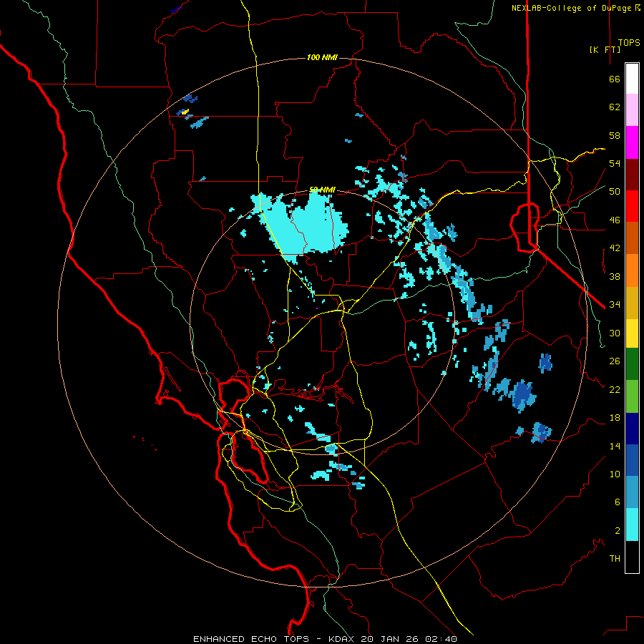Click the dark green legend swatch
This screenshot has width=644, height=644.
click(632, 364)
